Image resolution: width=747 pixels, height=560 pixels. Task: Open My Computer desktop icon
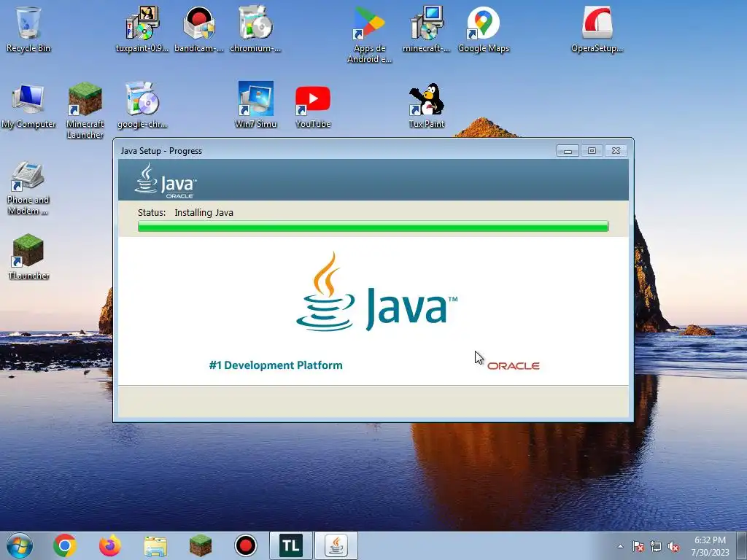[28, 106]
